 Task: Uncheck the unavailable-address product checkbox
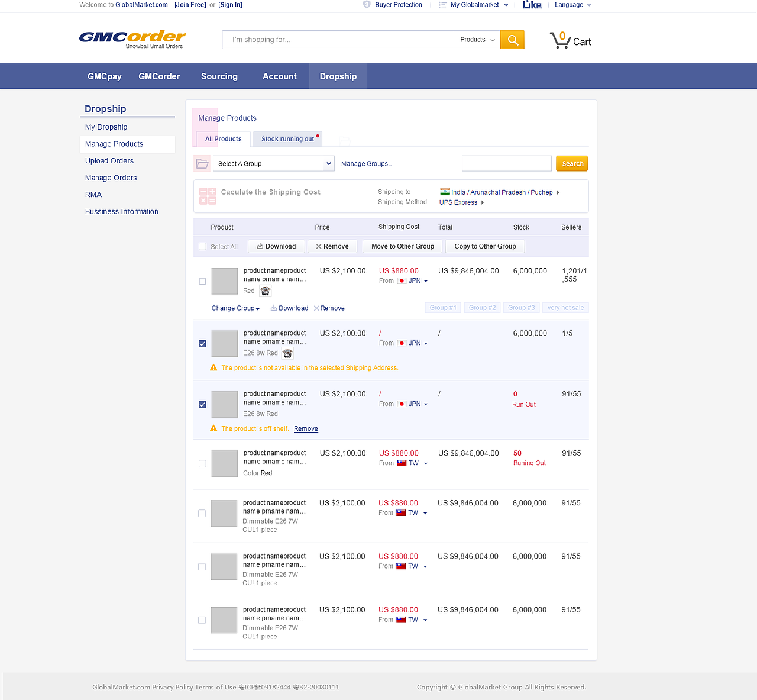tap(202, 344)
